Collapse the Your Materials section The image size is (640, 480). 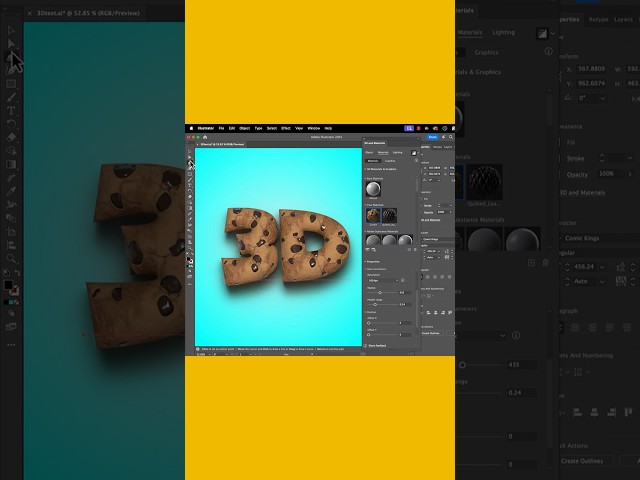point(365,205)
